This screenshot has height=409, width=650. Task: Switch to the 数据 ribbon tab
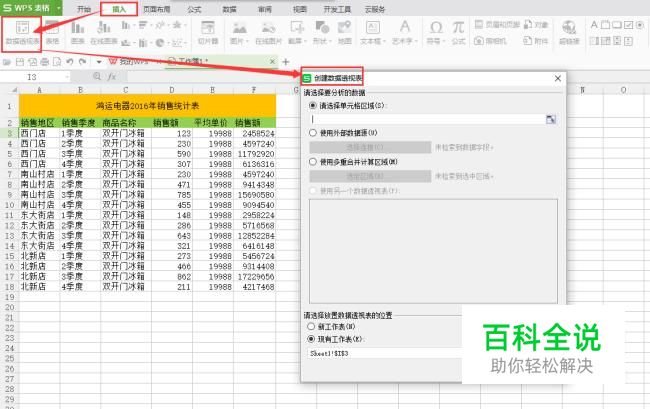click(x=229, y=9)
